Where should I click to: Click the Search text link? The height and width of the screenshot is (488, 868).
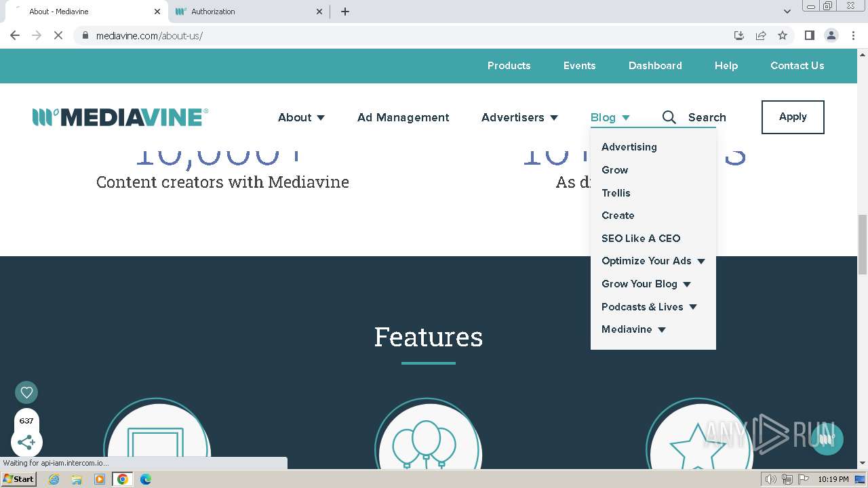[x=707, y=117]
